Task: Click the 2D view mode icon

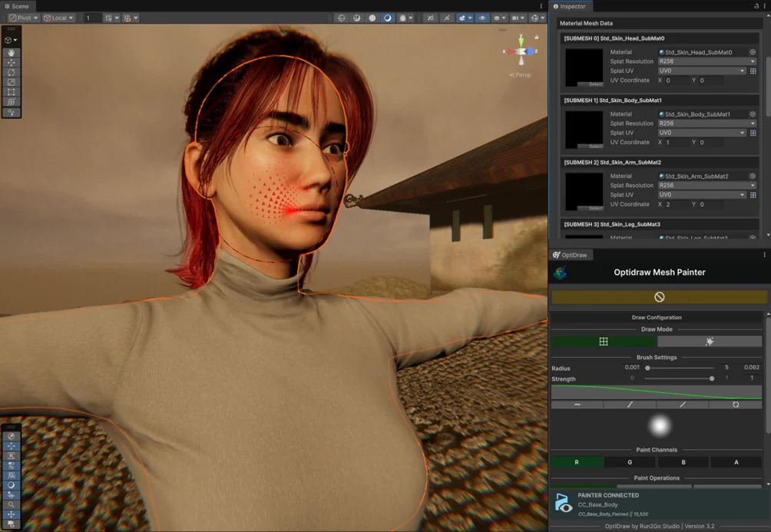Action: point(430,18)
